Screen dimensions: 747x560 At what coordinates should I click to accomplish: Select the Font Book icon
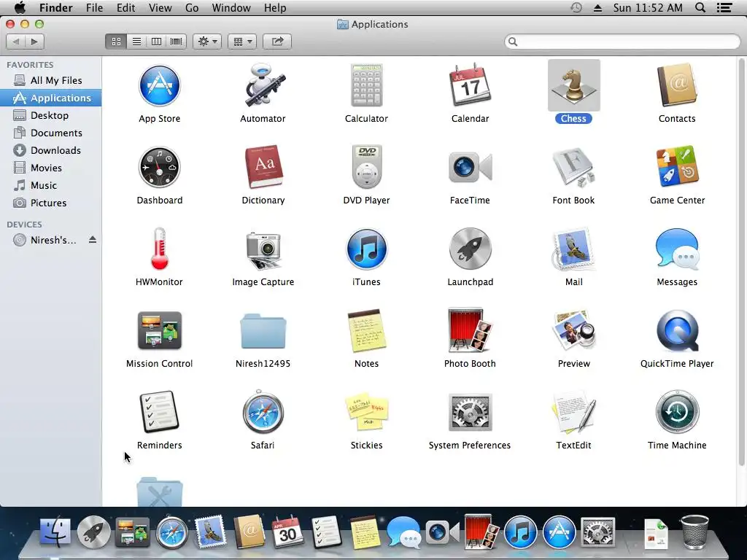[x=573, y=167]
